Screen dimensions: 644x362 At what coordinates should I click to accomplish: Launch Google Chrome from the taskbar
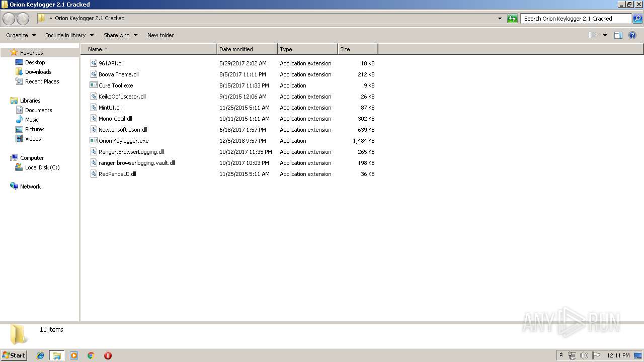[x=91, y=355]
